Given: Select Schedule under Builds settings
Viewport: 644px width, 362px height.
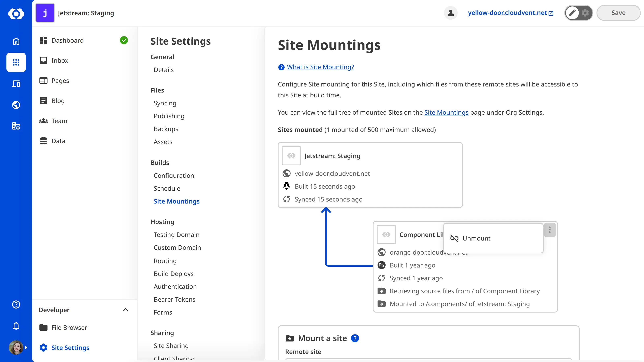Looking at the screenshot, I should tap(167, 189).
